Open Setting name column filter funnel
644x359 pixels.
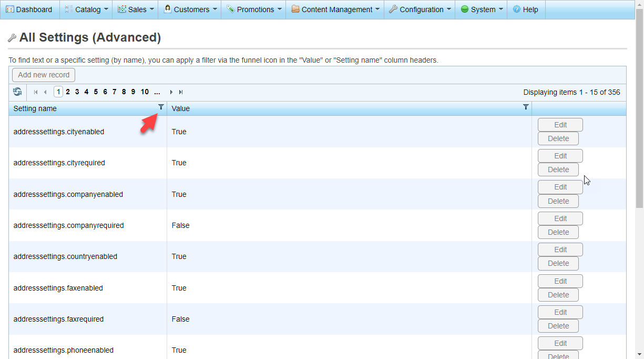click(x=161, y=107)
